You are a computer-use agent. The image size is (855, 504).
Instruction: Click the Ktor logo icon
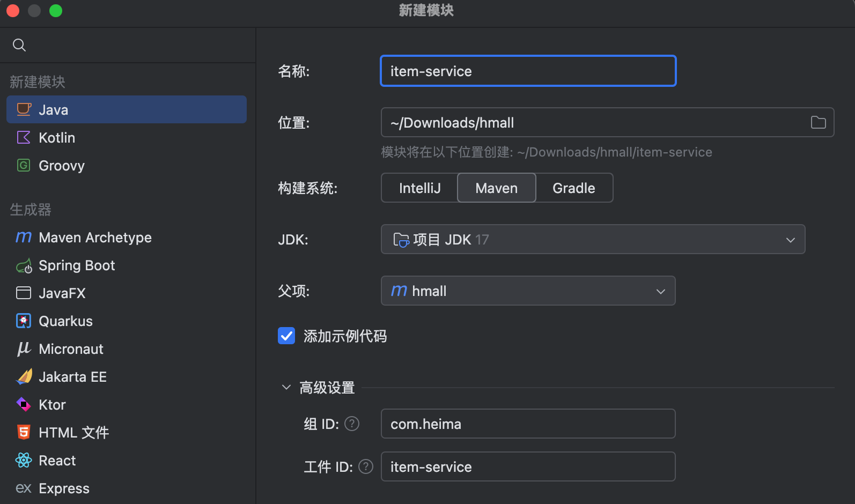coord(24,404)
